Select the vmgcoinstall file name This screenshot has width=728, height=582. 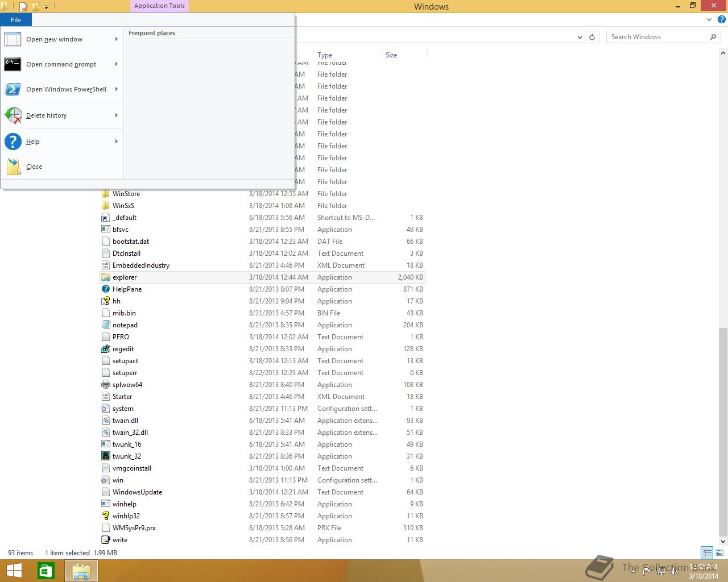point(132,468)
